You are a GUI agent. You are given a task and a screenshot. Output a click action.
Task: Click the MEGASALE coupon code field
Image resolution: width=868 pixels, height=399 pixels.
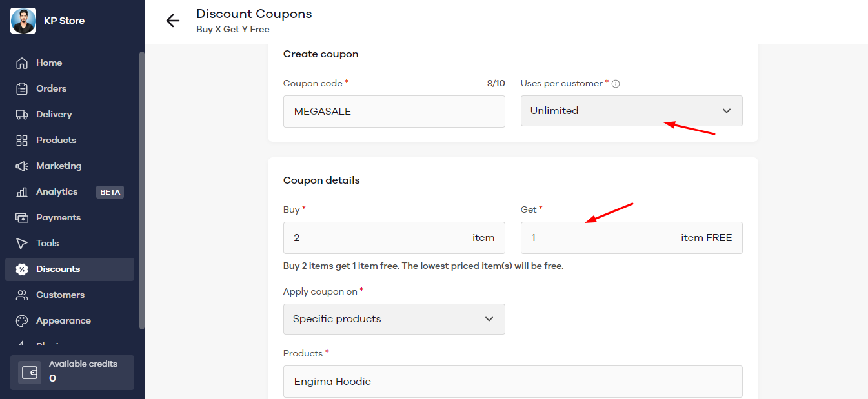tap(394, 112)
